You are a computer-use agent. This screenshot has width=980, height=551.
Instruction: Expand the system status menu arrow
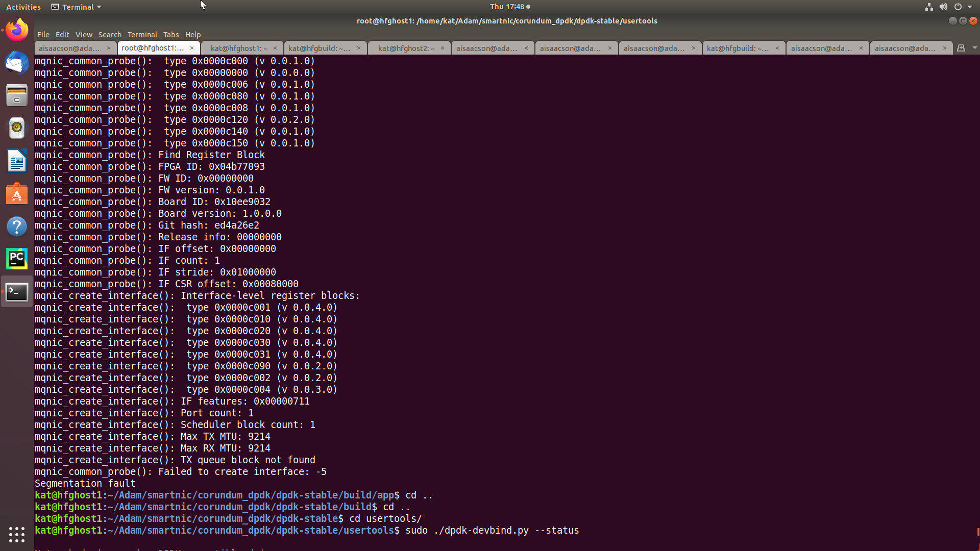[x=970, y=7]
